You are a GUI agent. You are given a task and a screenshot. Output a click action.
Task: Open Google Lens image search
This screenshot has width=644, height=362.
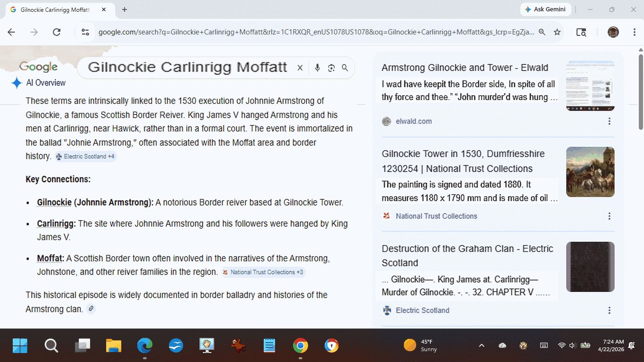coord(331,68)
